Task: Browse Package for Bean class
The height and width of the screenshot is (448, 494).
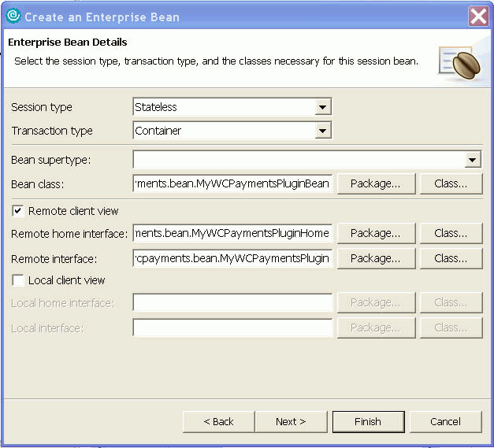Action: tap(375, 183)
